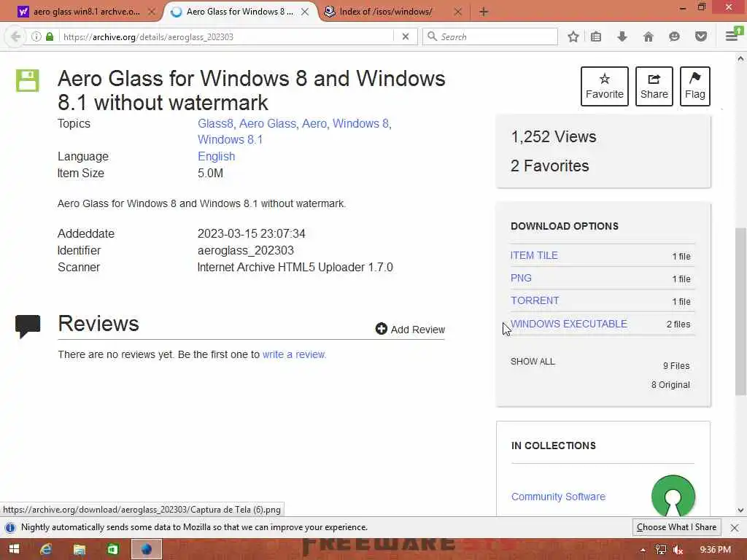Viewport: 747px width, 560px height.
Task: Download the TORRENT file option
Action: coord(535,300)
